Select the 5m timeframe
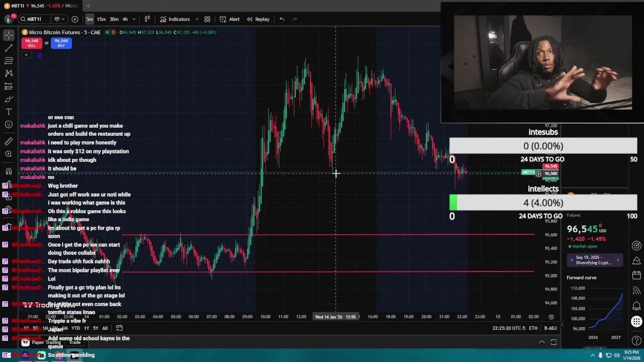Image resolution: width=644 pixels, height=362 pixels. (x=89, y=19)
